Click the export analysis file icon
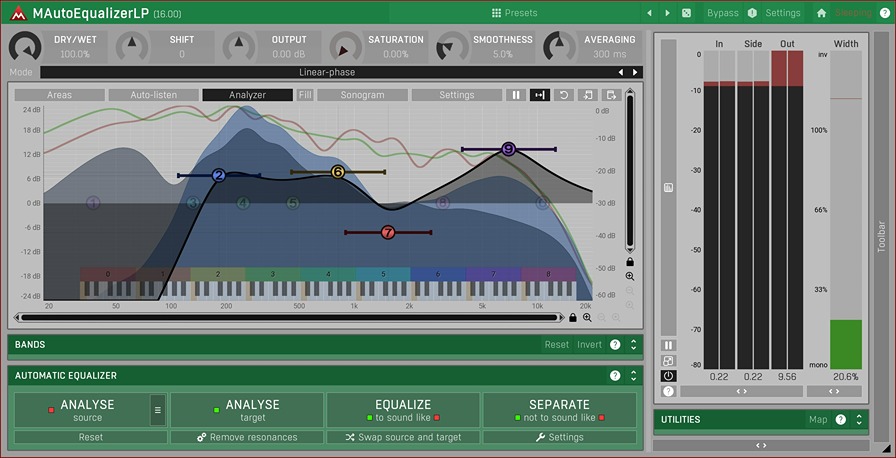The height and width of the screenshot is (458, 896). [x=611, y=95]
